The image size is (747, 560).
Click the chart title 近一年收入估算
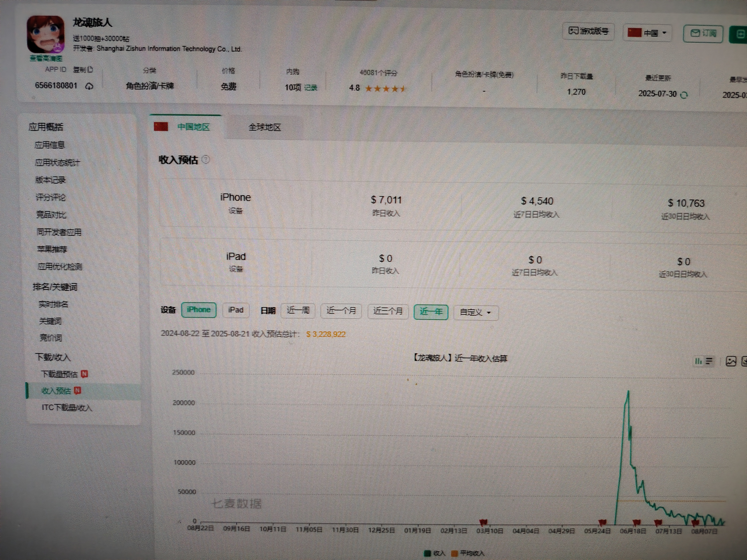(x=461, y=358)
